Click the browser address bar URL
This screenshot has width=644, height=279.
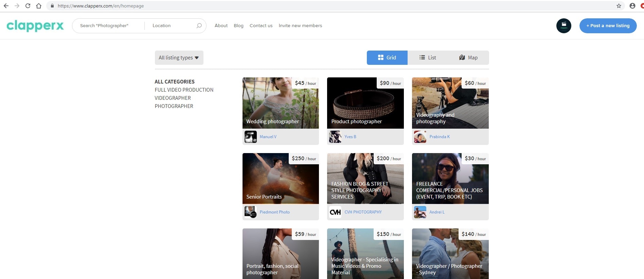tap(101, 6)
